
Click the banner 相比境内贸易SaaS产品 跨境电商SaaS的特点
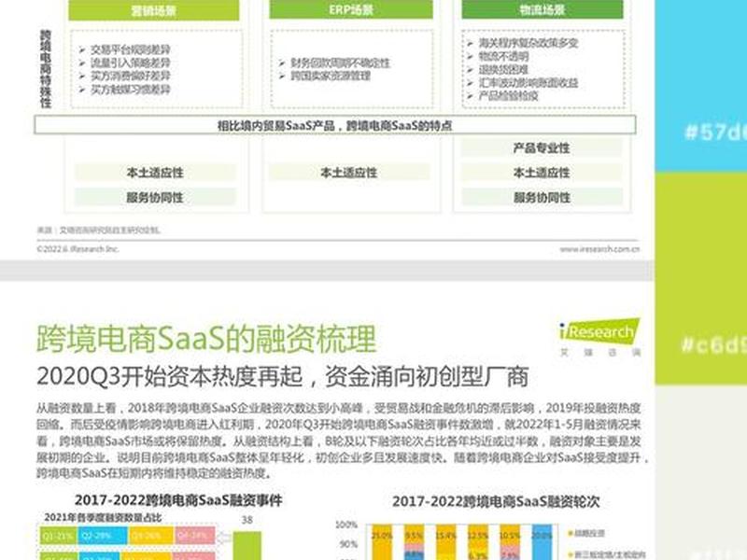point(335,125)
